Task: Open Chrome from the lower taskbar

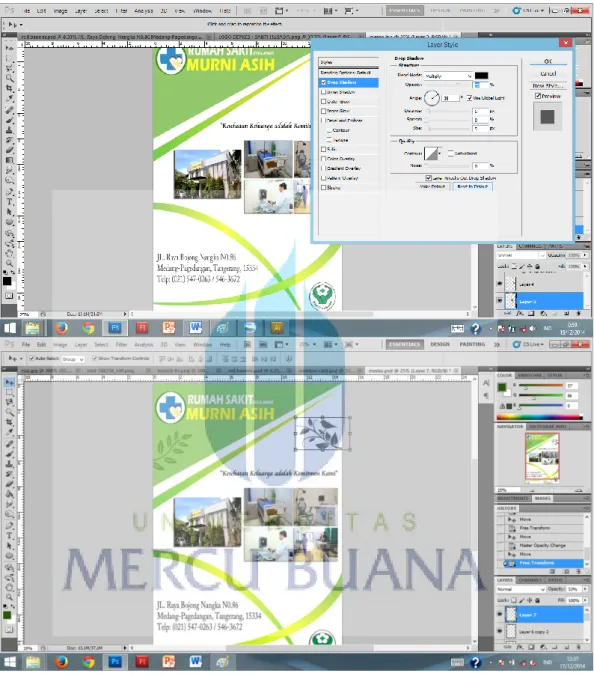Action: 88,662
